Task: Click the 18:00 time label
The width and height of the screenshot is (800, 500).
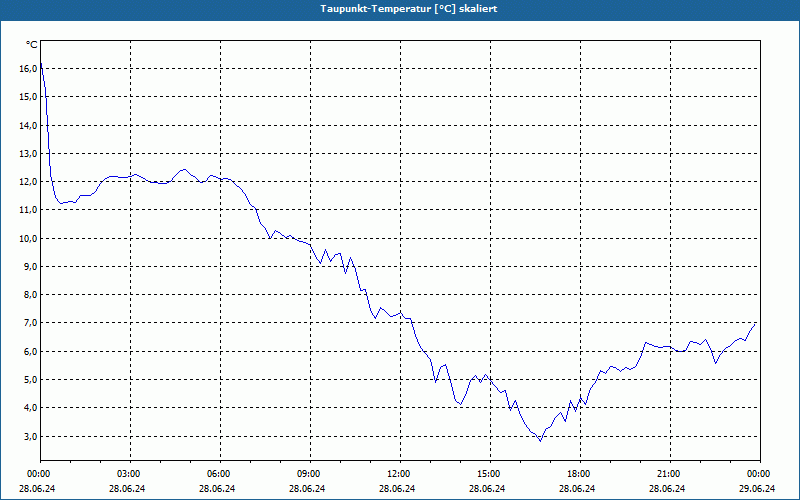Action: (580, 474)
